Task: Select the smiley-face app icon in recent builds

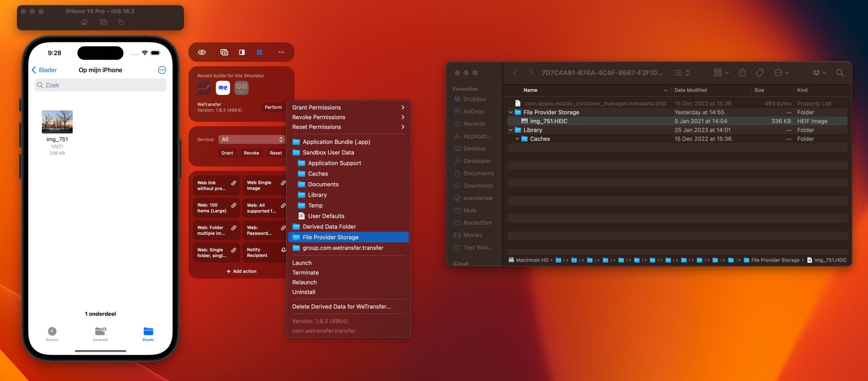Action: coord(242,88)
